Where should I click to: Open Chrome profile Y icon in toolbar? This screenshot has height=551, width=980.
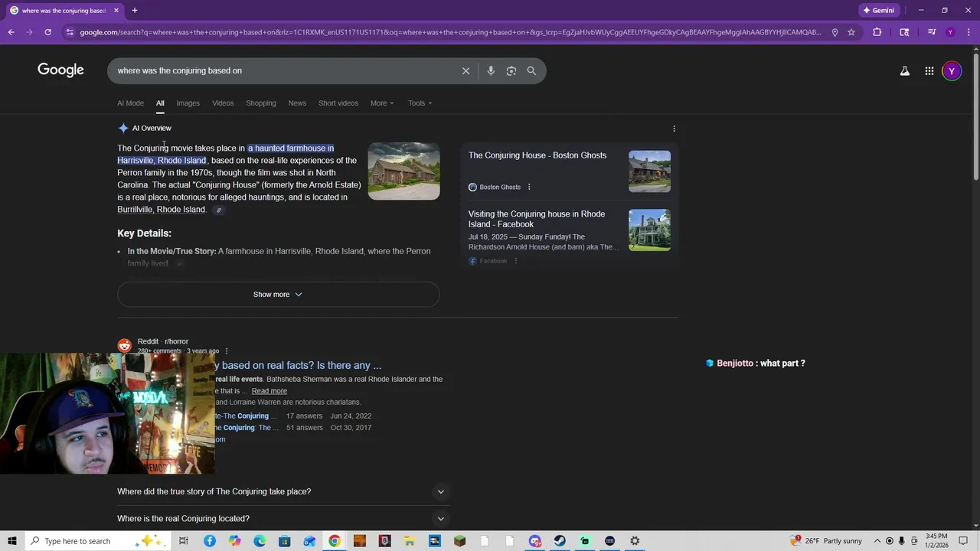(950, 32)
